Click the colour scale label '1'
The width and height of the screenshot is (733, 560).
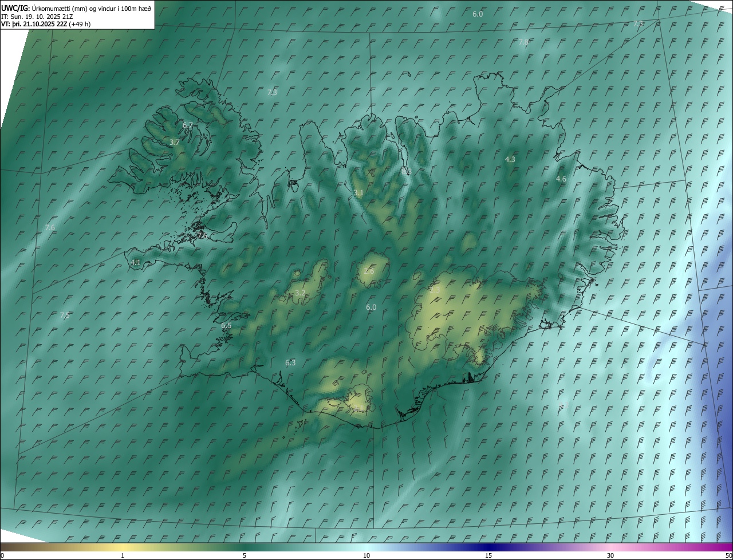pos(123,555)
